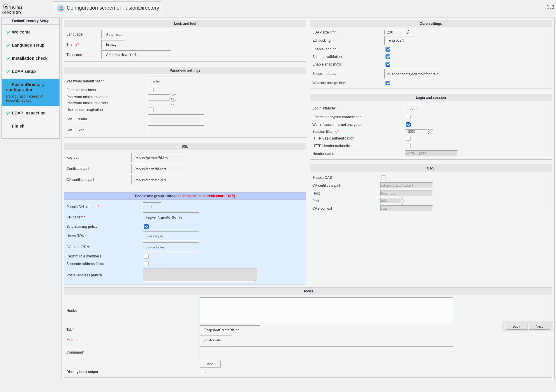
Task: Select FusionDirectory configuration step
Action: [31, 92]
